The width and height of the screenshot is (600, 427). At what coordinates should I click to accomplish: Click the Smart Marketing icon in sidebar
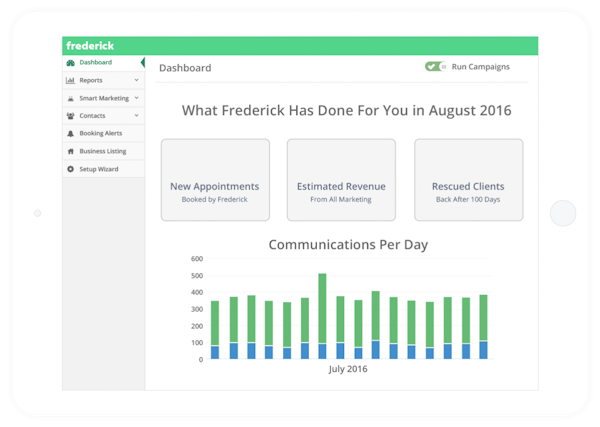70,98
